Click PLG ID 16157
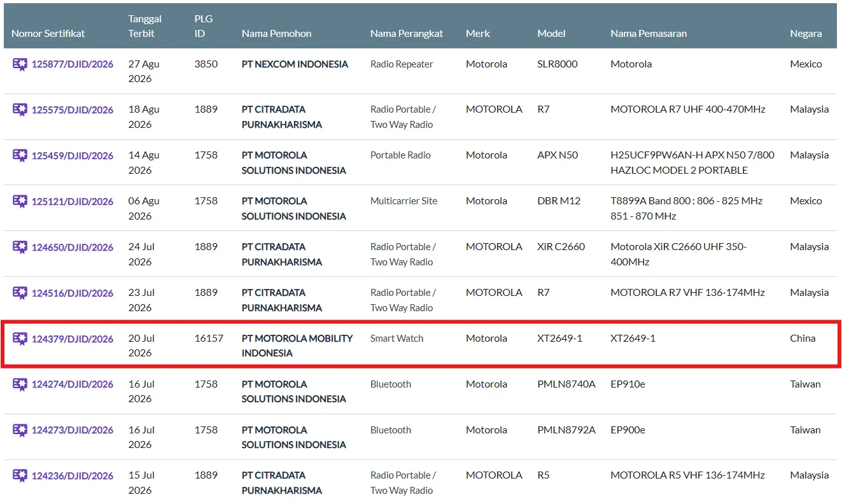 (209, 339)
